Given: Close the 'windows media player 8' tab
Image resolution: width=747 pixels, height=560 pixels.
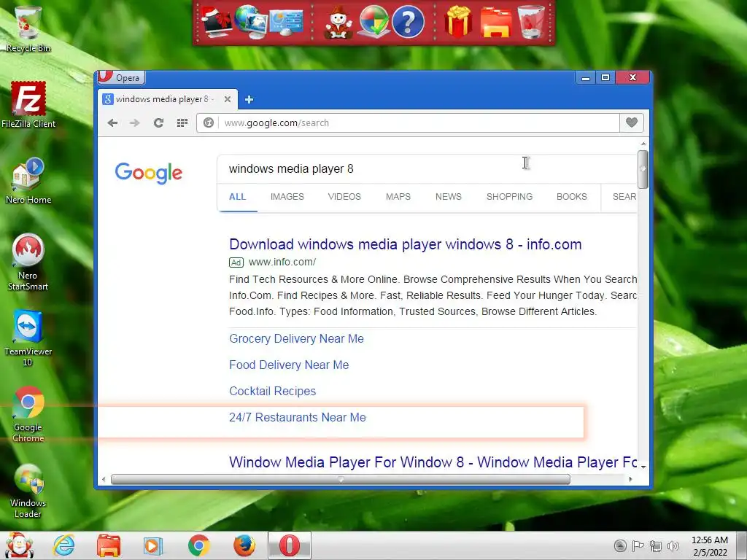Looking at the screenshot, I should pyautogui.click(x=228, y=99).
